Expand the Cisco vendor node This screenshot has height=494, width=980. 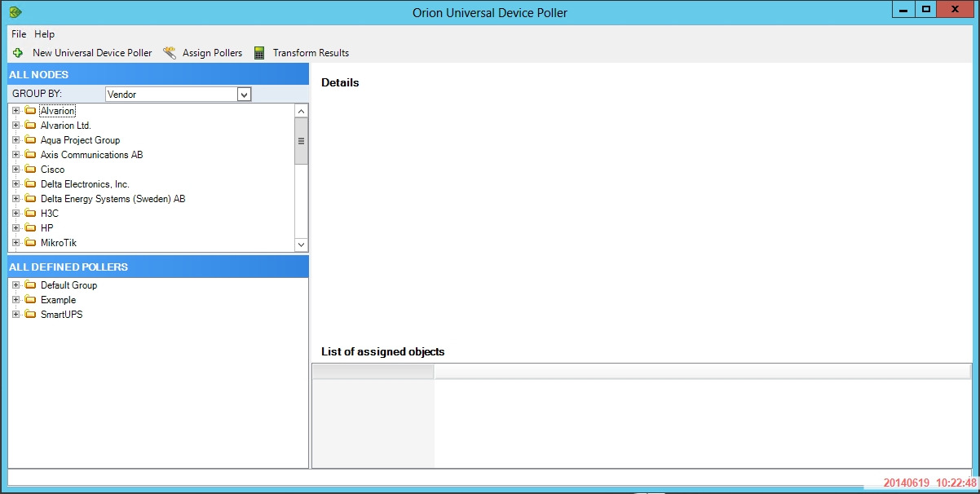point(15,170)
